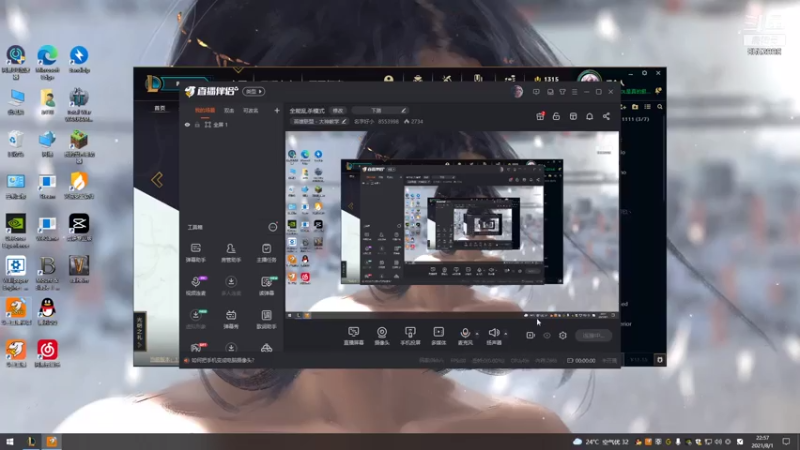Open Recycle Bin desktop icon
Image resolution: width=800 pixels, height=450 pixels.
[x=16, y=143]
